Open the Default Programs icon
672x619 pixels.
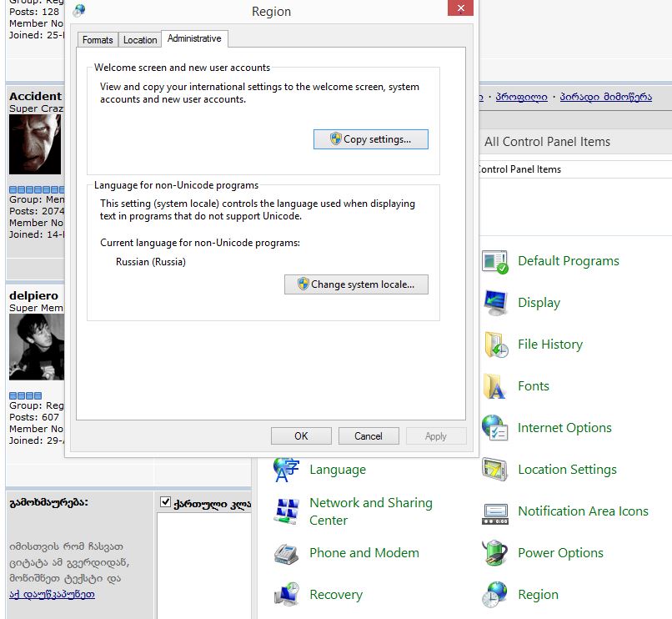[495, 262]
